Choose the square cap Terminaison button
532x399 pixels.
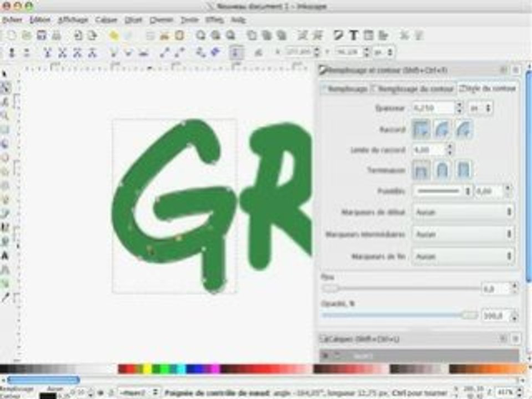(x=463, y=170)
